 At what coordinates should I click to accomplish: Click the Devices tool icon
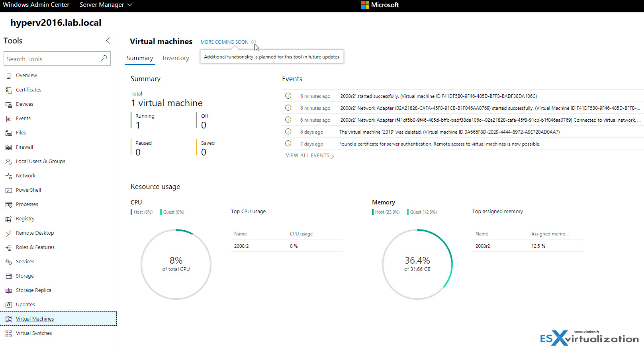[x=8, y=104]
